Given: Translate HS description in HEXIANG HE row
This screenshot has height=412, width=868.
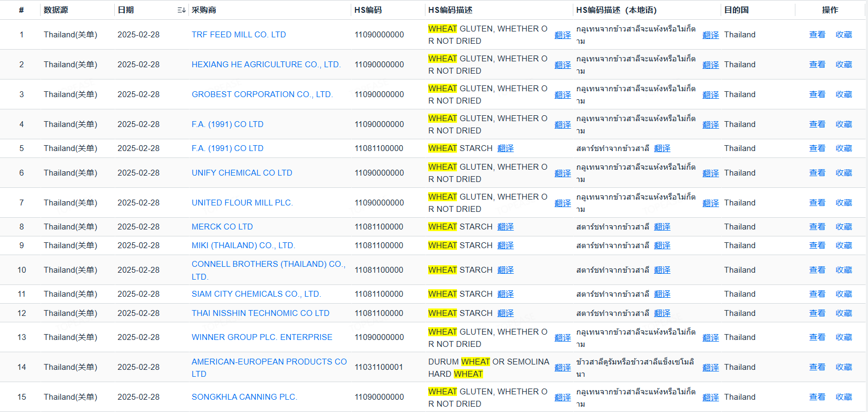Looking at the screenshot, I should coord(563,65).
